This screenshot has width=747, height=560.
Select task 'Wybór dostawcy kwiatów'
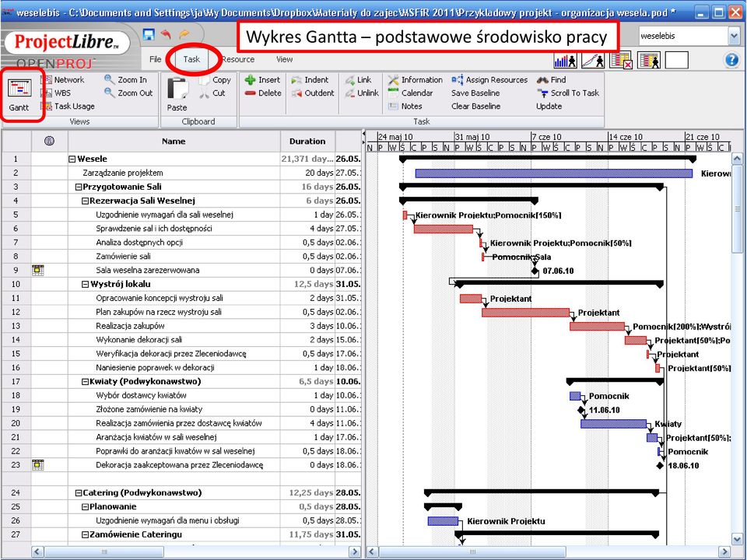141,396
